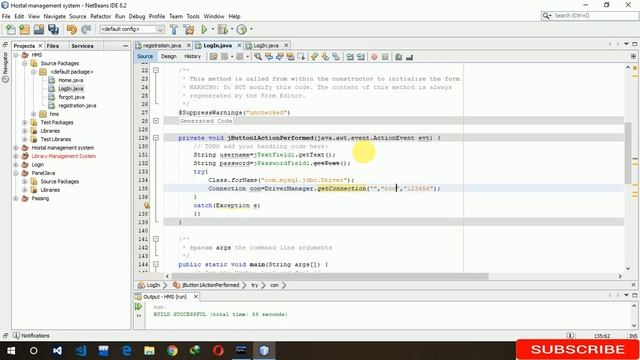640x360 pixels.
Task: Click Previous Bookmark editor icon
Action: click(314, 57)
